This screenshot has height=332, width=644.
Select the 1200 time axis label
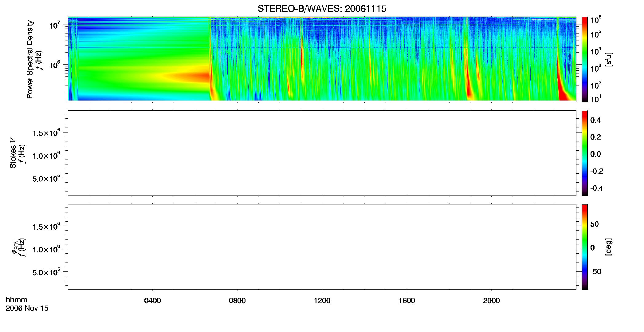tap(322, 301)
